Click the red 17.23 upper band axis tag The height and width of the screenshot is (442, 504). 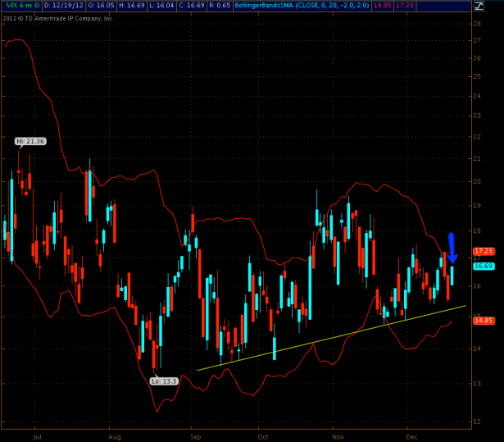(x=484, y=251)
